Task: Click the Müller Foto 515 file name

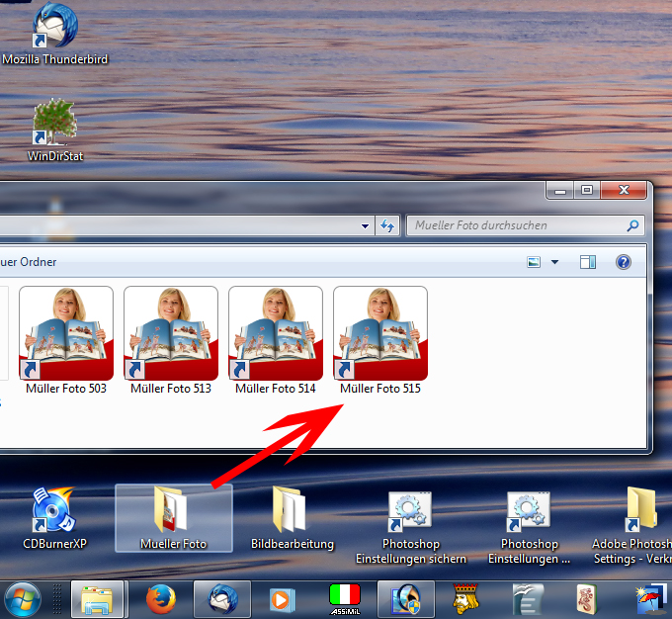Action: coord(380,389)
